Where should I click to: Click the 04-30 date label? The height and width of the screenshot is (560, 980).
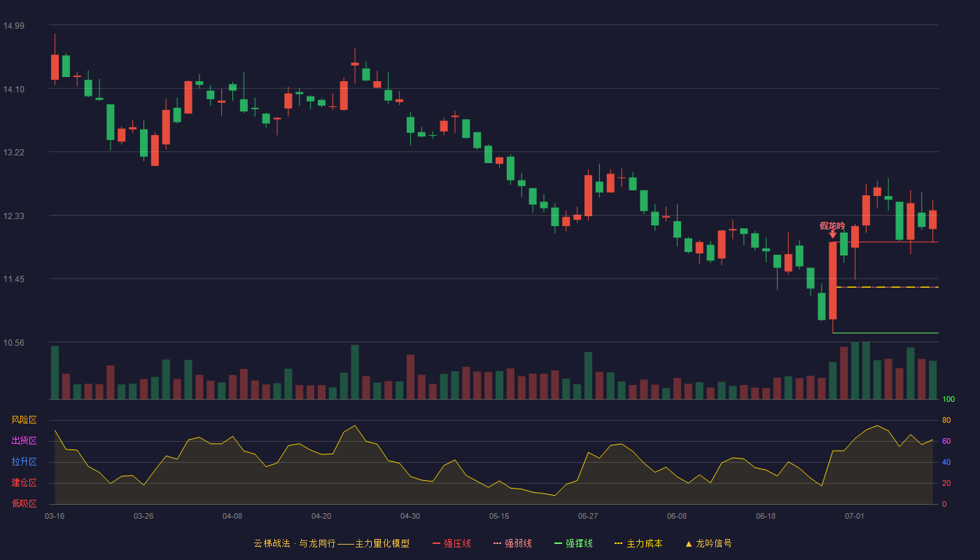tap(410, 516)
